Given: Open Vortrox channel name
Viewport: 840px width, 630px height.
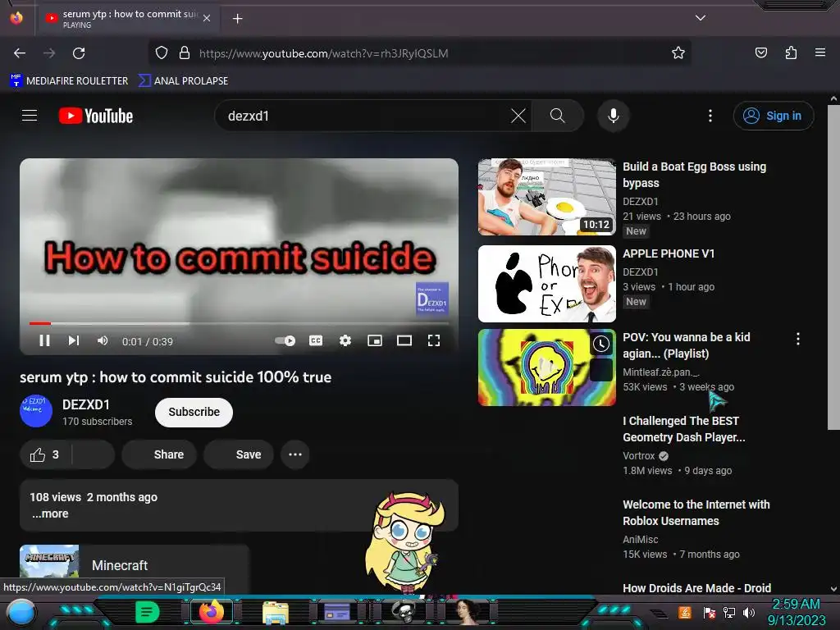Looking at the screenshot, I should (638, 456).
